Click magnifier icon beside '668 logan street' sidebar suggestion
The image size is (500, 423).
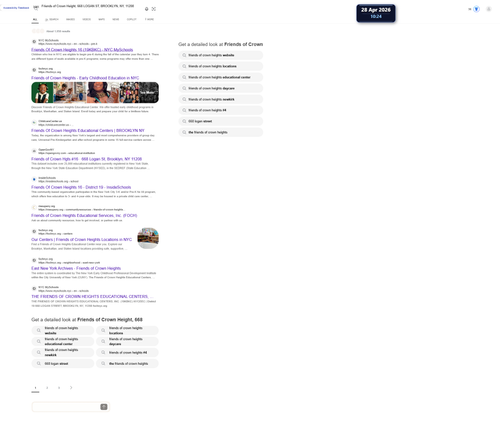click(x=184, y=121)
